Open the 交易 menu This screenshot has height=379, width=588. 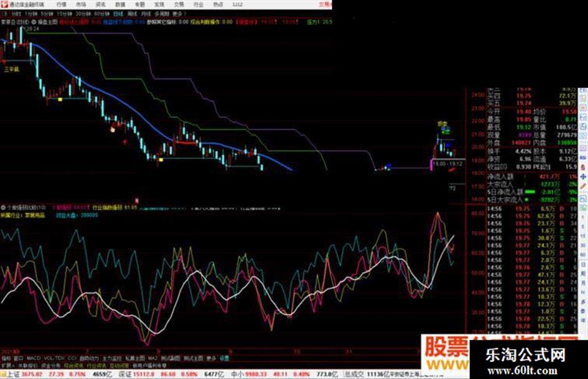point(179,4)
